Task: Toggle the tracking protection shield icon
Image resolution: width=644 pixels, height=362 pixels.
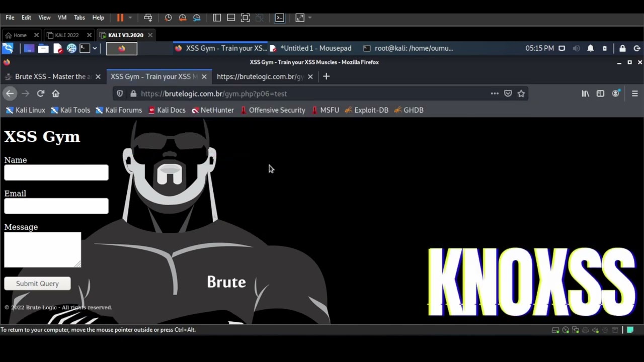Action: point(120,94)
